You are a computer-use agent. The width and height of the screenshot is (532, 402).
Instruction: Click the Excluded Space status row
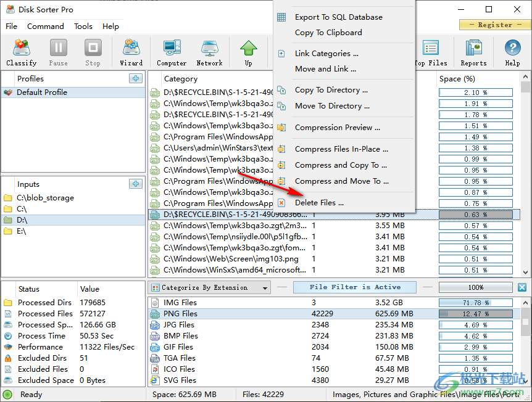73,380
